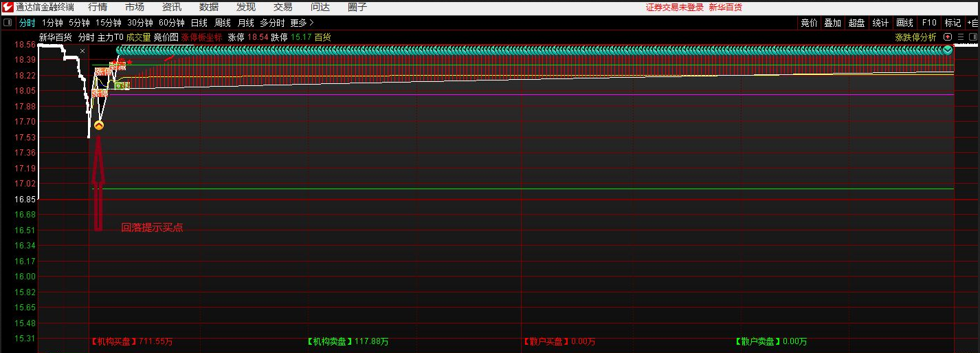Open the 涨跌停分析 analysis link

pyautogui.click(x=915, y=37)
